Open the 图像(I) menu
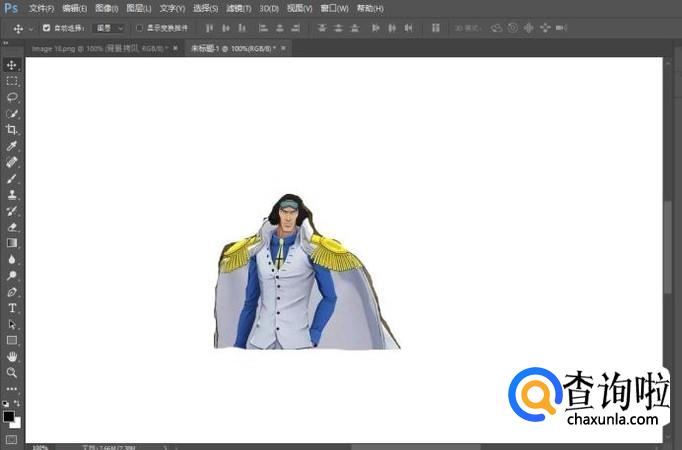 point(107,8)
